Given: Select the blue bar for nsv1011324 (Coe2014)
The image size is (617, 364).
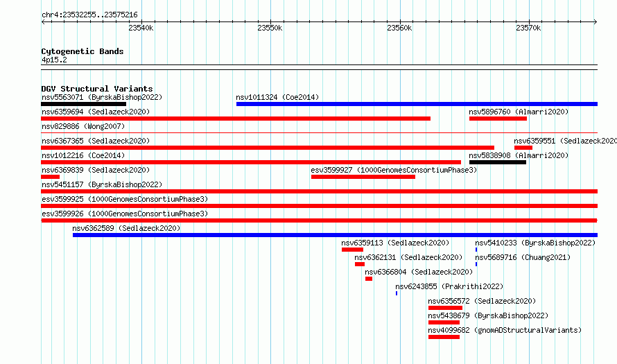Looking at the screenshot, I should click(417, 104).
